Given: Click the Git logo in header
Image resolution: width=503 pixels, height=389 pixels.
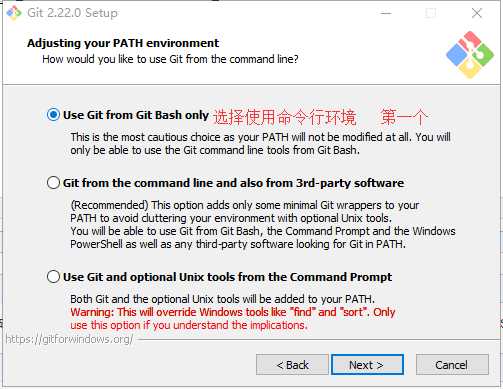Looking at the screenshot, I should (470, 55).
